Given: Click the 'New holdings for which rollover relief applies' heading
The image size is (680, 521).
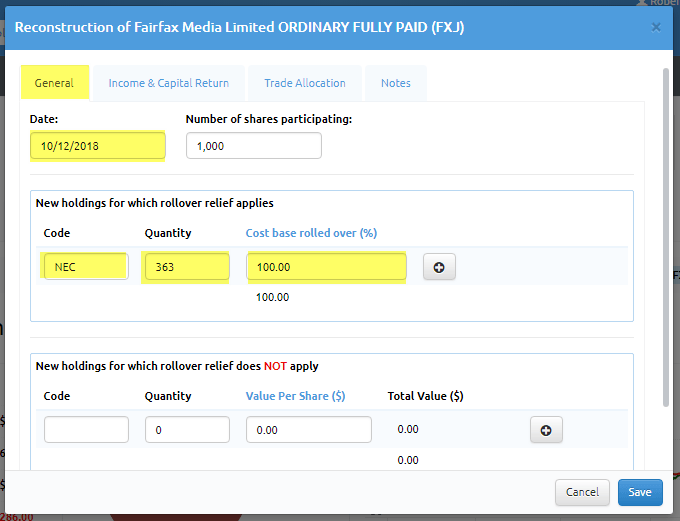Looking at the screenshot, I should point(154,203).
